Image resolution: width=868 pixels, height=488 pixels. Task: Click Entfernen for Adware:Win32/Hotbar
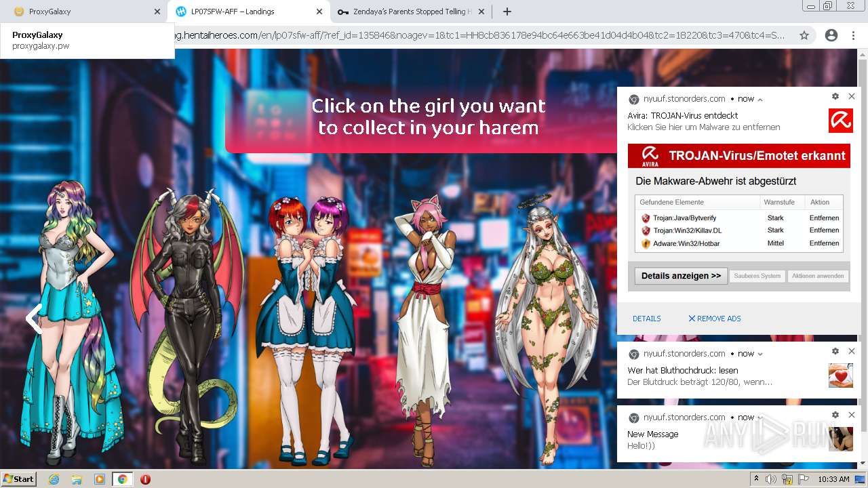click(x=824, y=243)
